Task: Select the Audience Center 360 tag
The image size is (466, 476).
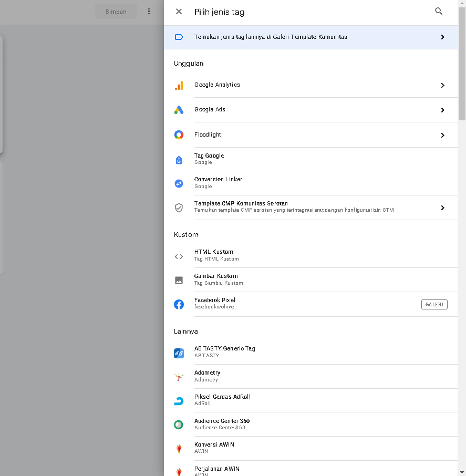Action: [x=310, y=425]
